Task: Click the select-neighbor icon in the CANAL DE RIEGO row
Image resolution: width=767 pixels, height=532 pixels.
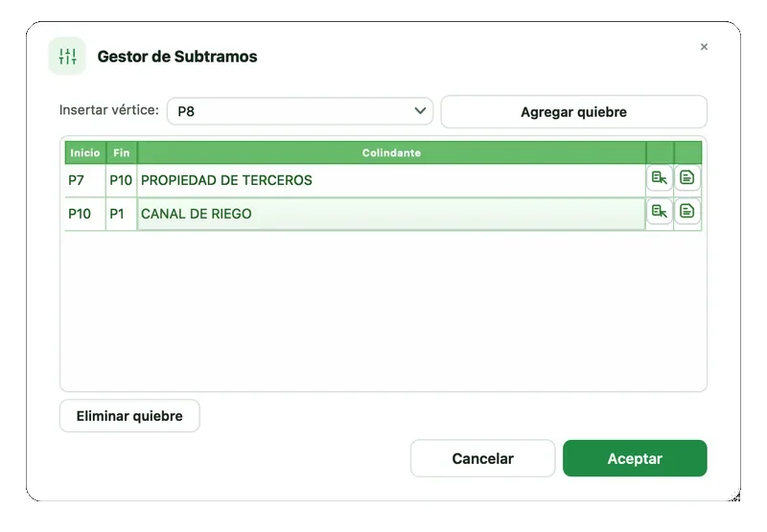Action: point(660,212)
